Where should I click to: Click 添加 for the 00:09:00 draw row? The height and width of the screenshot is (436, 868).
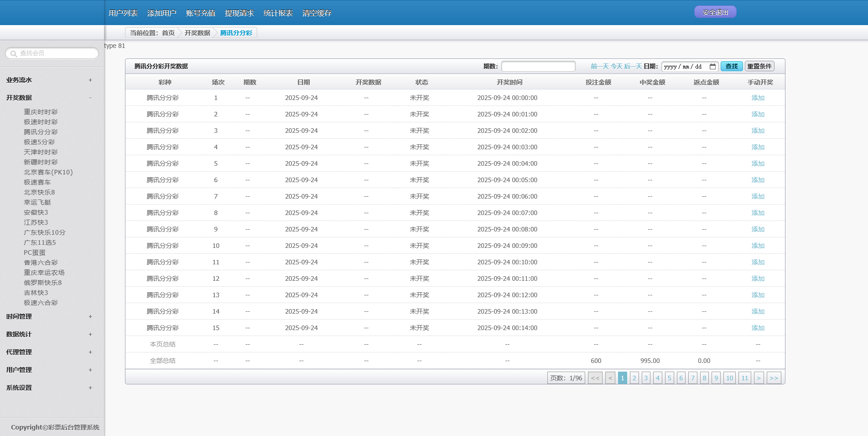(x=758, y=246)
